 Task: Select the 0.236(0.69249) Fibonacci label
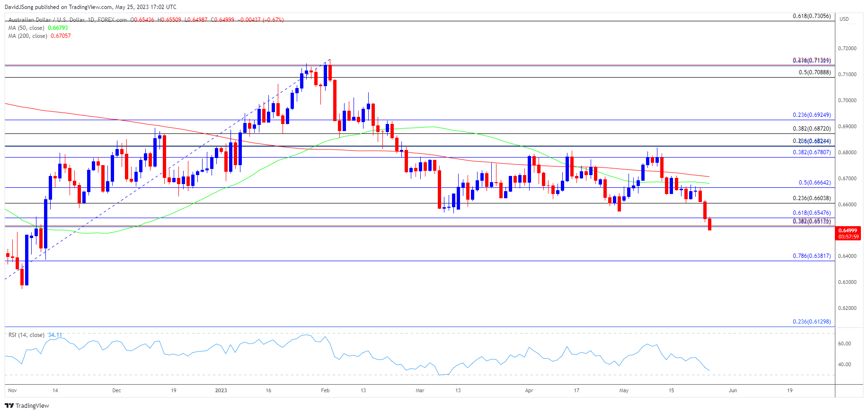[812, 115]
